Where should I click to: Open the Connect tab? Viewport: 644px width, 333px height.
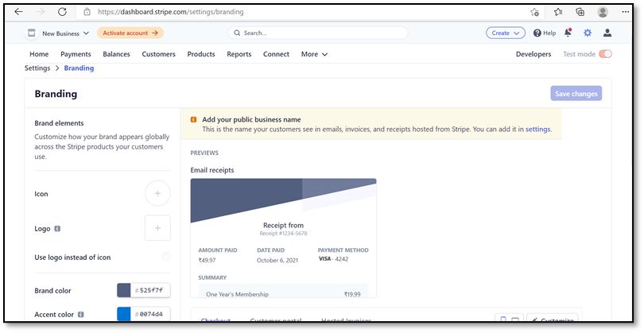point(276,54)
